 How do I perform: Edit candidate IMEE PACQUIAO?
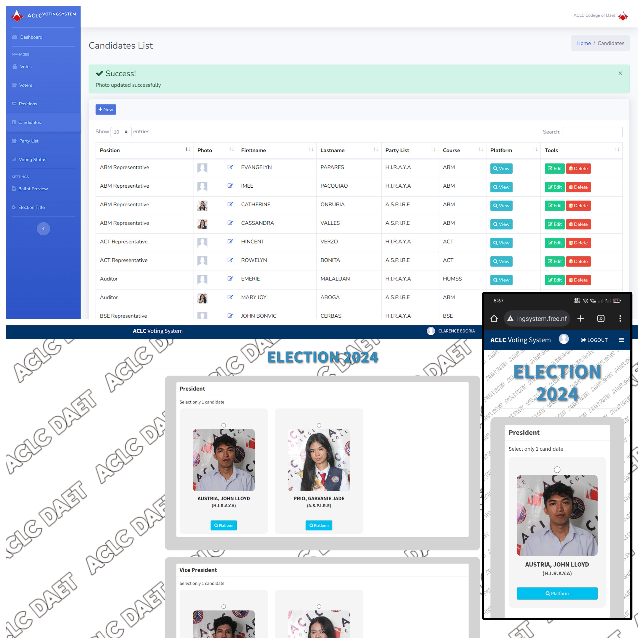coord(555,187)
